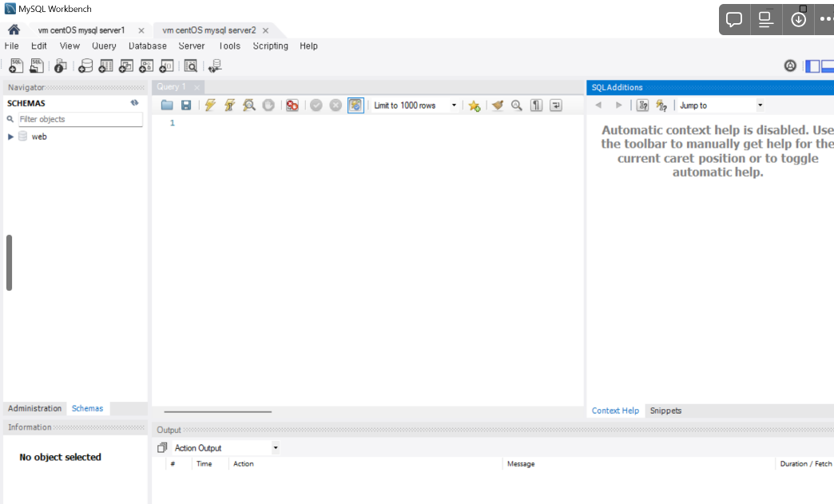834x504 pixels.
Task: Stop the running query
Action: tap(268, 105)
